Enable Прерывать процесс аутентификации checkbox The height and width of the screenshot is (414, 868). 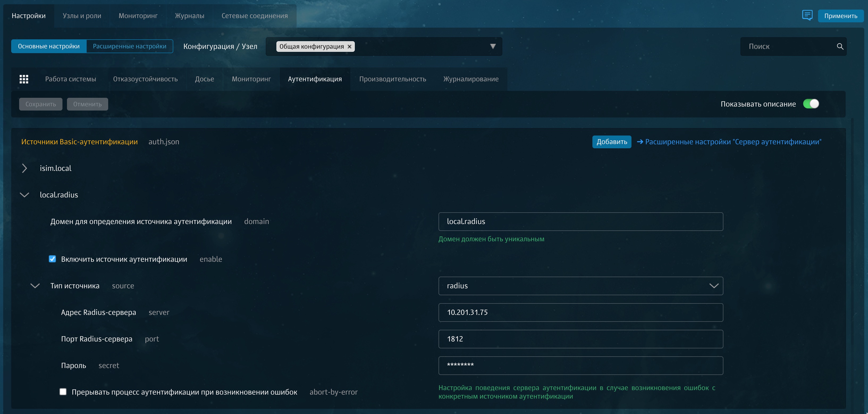point(63,391)
